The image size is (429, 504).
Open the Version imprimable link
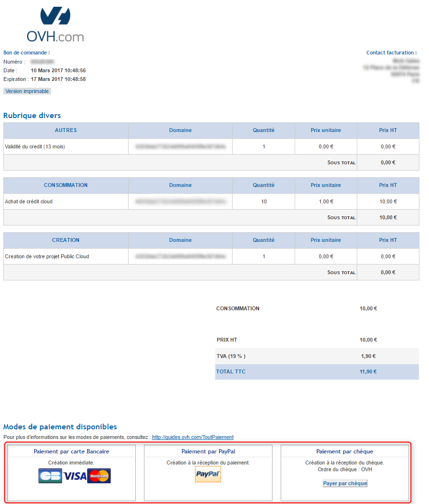[x=27, y=91]
